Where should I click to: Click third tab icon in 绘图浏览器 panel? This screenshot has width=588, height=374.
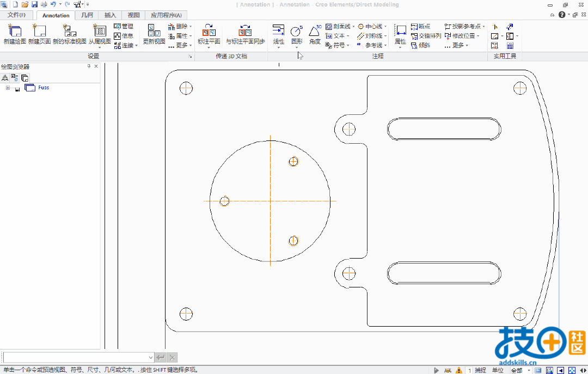[x=24, y=78]
